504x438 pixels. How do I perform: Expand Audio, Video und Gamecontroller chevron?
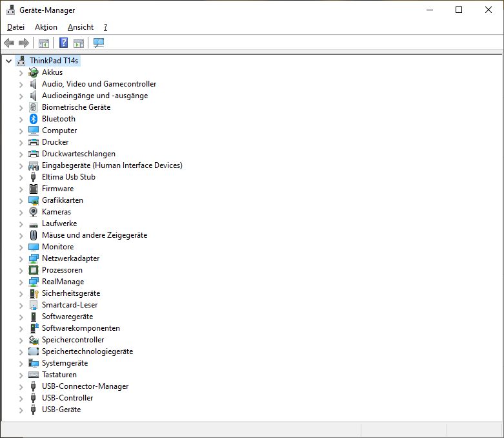[x=21, y=85]
